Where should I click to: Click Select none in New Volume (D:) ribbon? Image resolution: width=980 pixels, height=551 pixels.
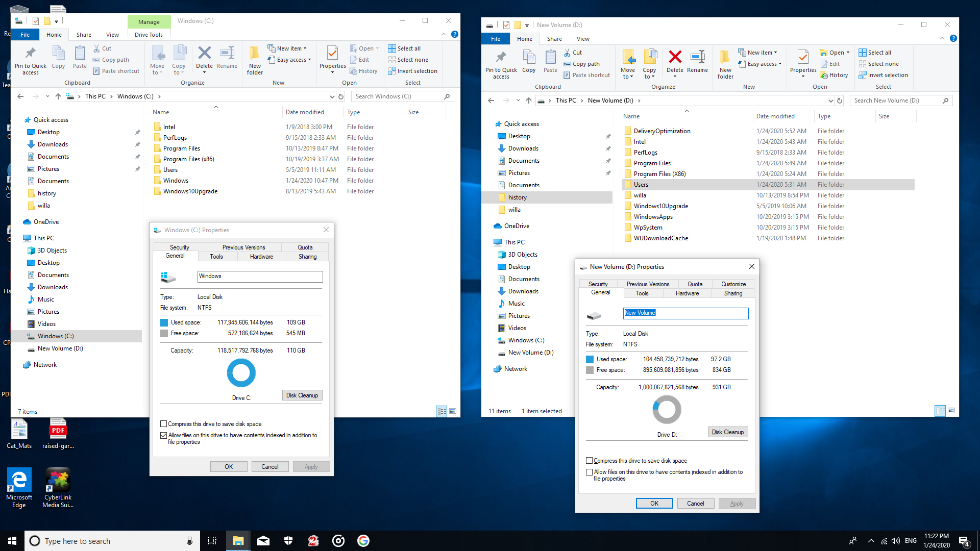878,64
